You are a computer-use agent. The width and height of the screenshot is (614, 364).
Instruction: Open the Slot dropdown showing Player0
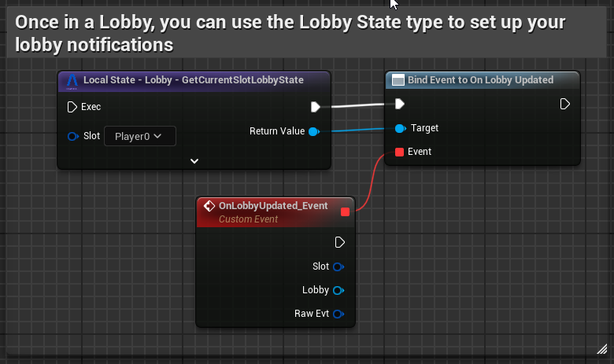coord(139,136)
